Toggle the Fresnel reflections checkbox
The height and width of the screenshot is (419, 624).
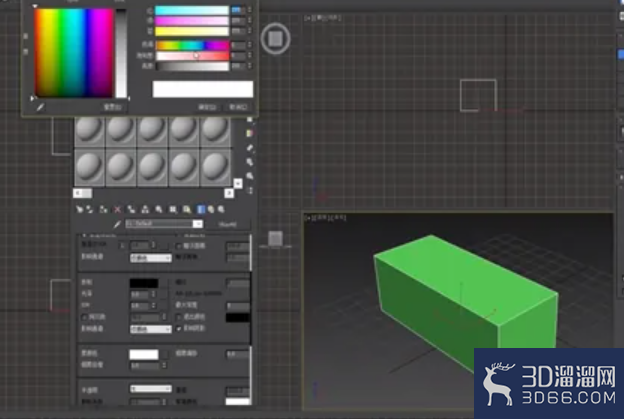pos(84,317)
